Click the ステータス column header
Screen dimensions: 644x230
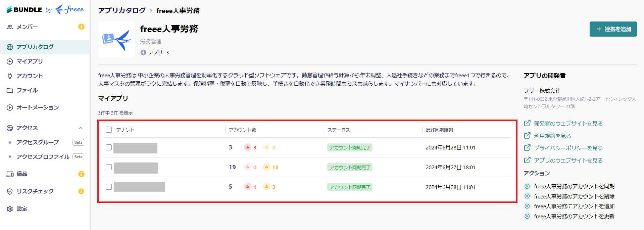pyautogui.click(x=339, y=130)
